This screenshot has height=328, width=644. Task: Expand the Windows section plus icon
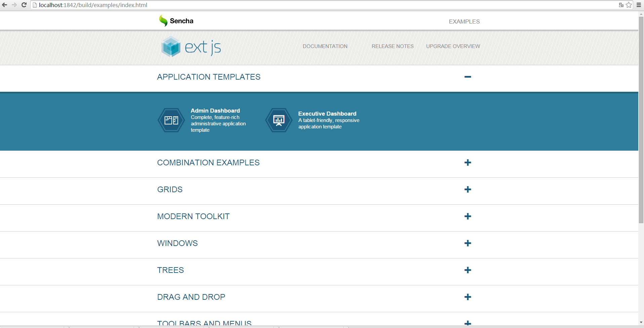(x=468, y=243)
